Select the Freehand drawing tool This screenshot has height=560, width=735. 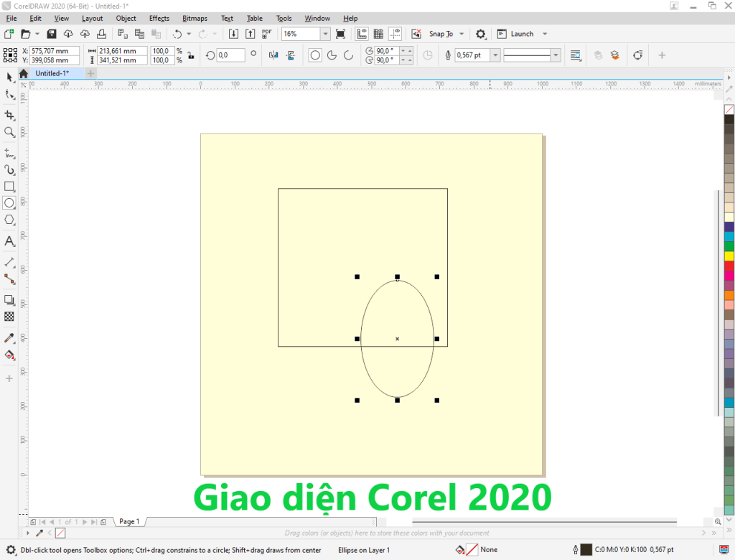[x=9, y=153]
